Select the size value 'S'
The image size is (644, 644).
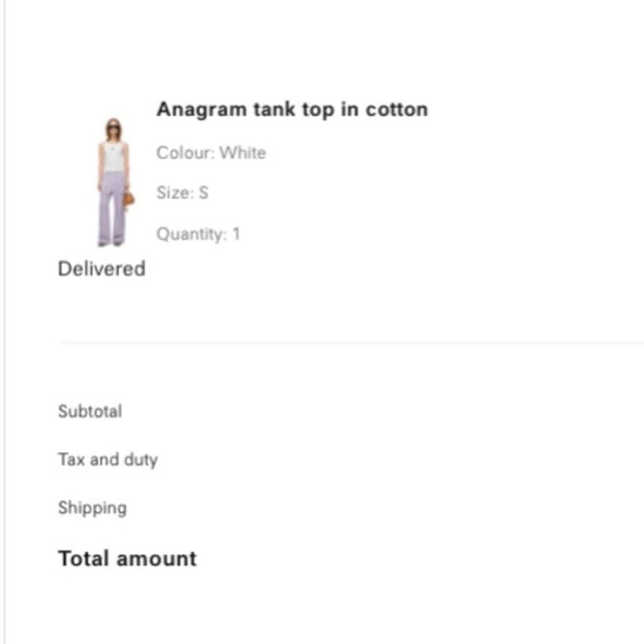tap(203, 193)
